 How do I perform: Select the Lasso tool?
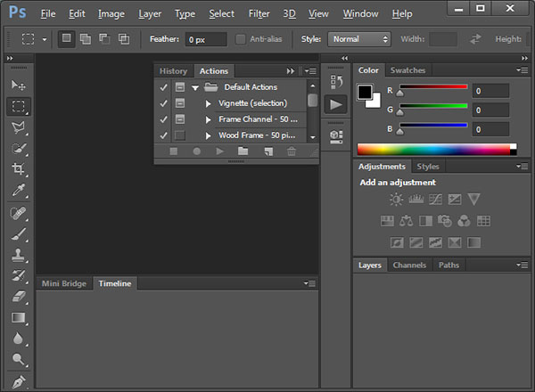click(x=18, y=127)
